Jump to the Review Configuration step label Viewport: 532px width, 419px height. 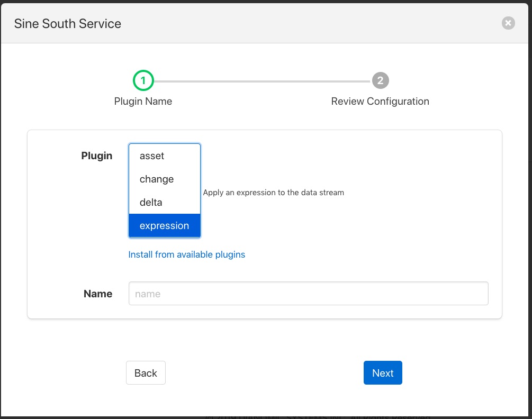pos(380,101)
